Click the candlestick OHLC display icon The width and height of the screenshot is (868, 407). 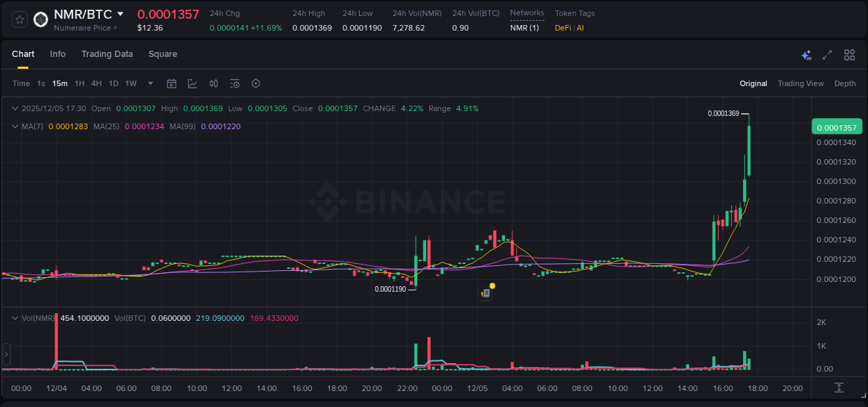coord(213,83)
